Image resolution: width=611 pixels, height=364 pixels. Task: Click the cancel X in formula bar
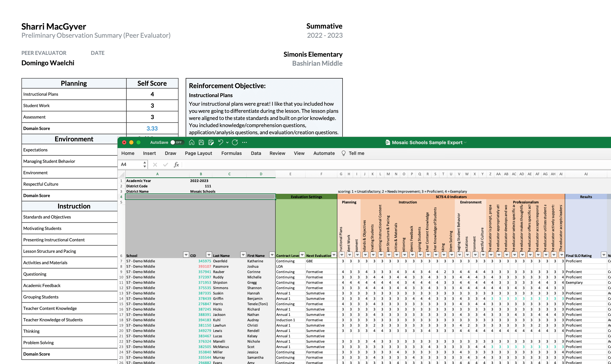point(155,165)
